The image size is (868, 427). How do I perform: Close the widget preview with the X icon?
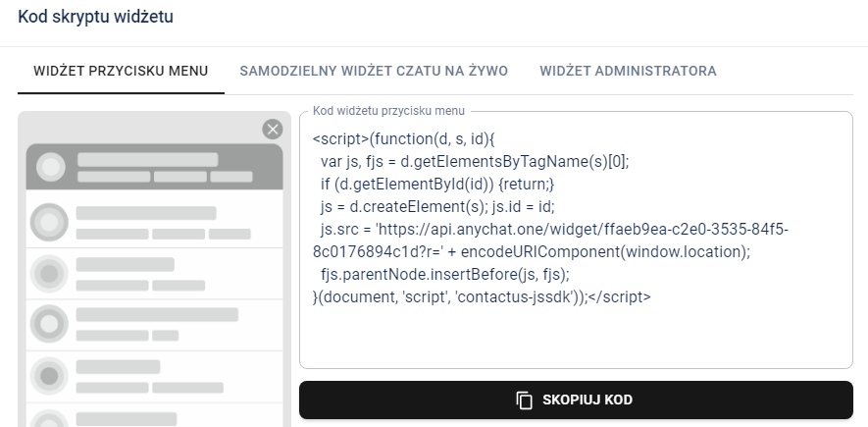(273, 129)
